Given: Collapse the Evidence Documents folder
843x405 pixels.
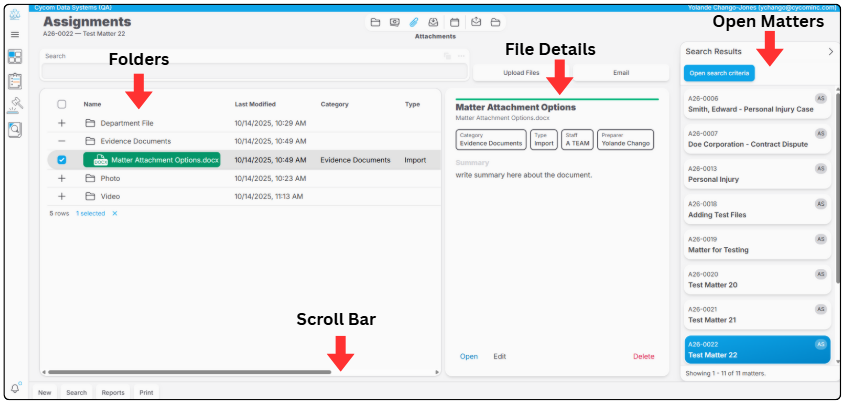Looking at the screenshot, I should pos(62,141).
